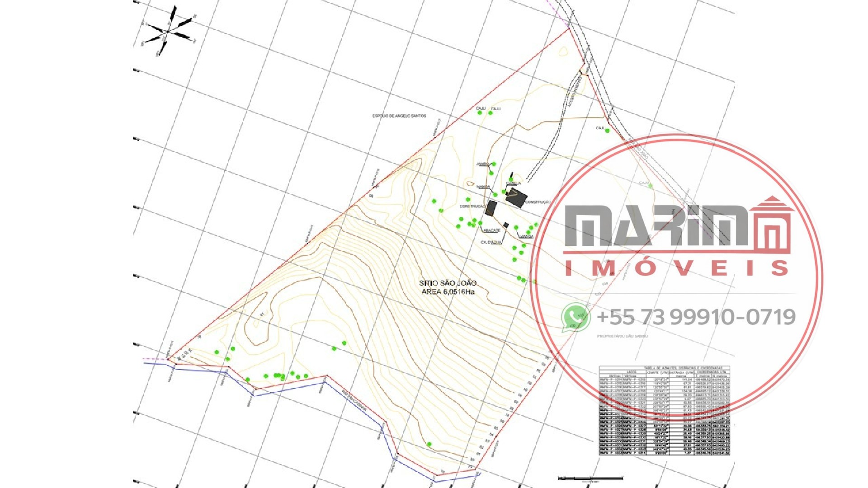Select the CONSTRUÇÃO label right of larger building
The width and height of the screenshot is (868, 488).
pos(538,202)
